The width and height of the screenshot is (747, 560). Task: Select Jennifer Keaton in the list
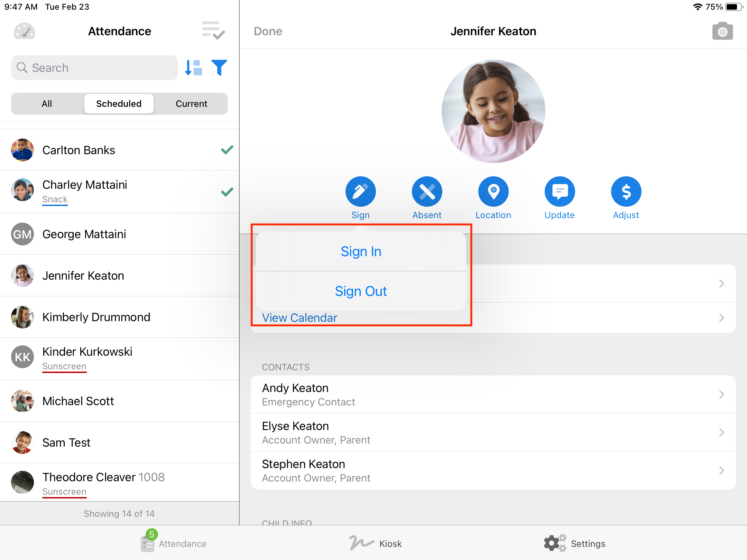(120, 276)
